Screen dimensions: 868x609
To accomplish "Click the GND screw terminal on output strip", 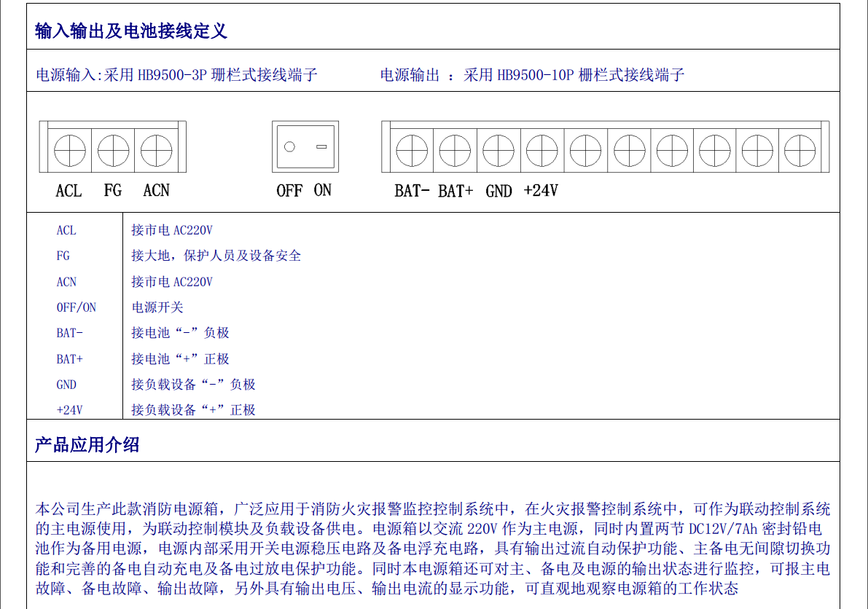I will [x=498, y=152].
